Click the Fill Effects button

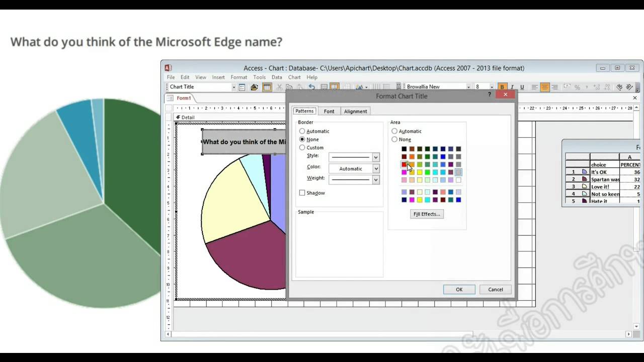[427, 214]
